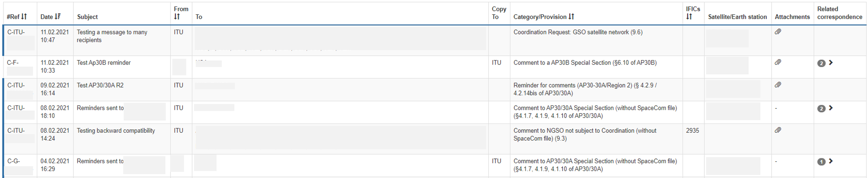Screen dimensions: 868x178
Task: Click the Subject column header
Action: coord(87,17)
